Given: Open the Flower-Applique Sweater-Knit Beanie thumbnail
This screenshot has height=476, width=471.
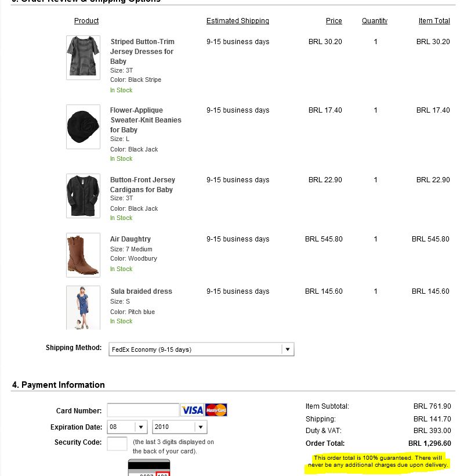Looking at the screenshot, I should point(82,127).
